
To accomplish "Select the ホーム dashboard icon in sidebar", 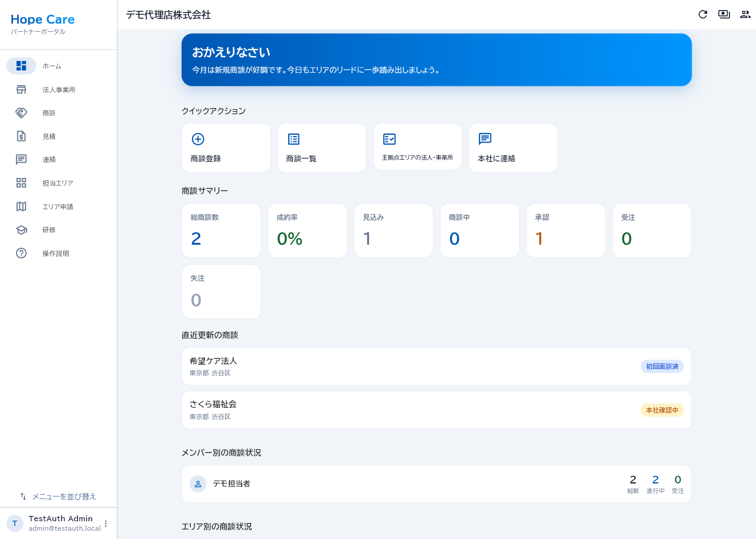I will [21, 66].
